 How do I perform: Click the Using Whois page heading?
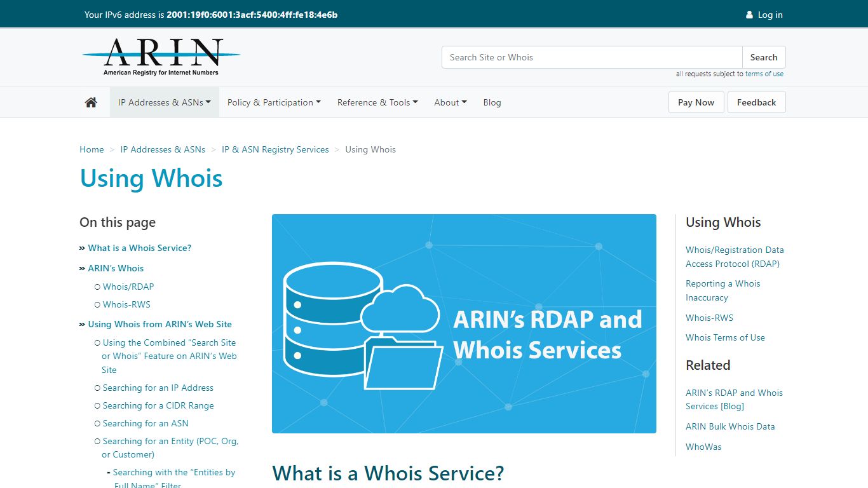(x=151, y=178)
